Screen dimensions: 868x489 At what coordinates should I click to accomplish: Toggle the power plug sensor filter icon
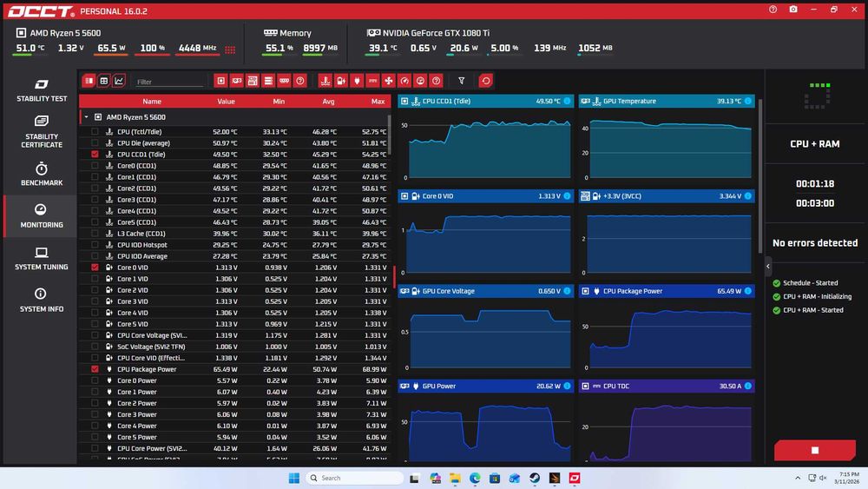[357, 81]
